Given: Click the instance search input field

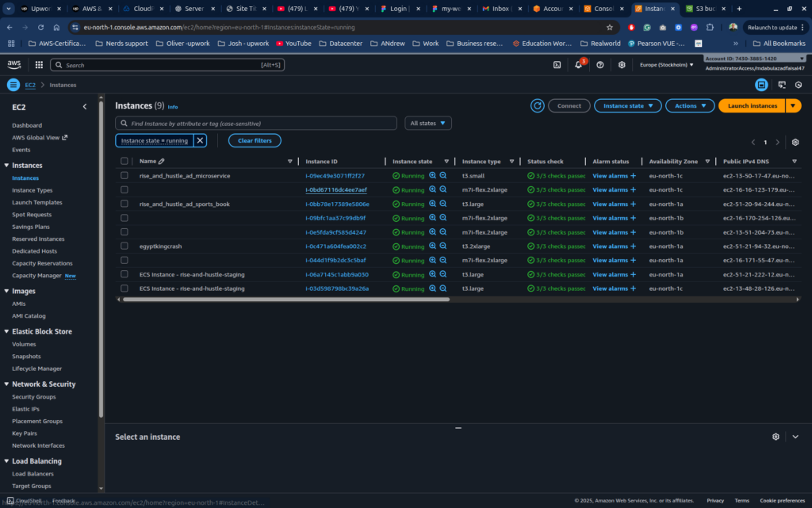Looking at the screenshot, I should click(254, 124).
